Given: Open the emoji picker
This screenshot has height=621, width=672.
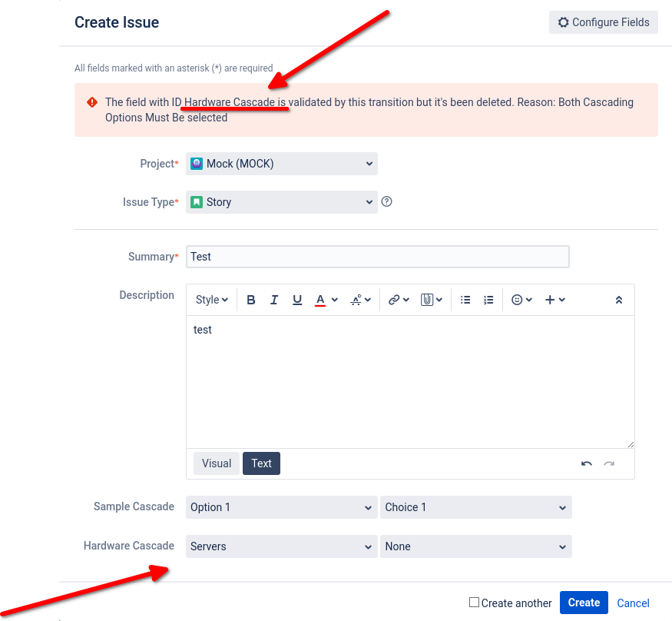Looking at the screenshot, I should [517, 299].
